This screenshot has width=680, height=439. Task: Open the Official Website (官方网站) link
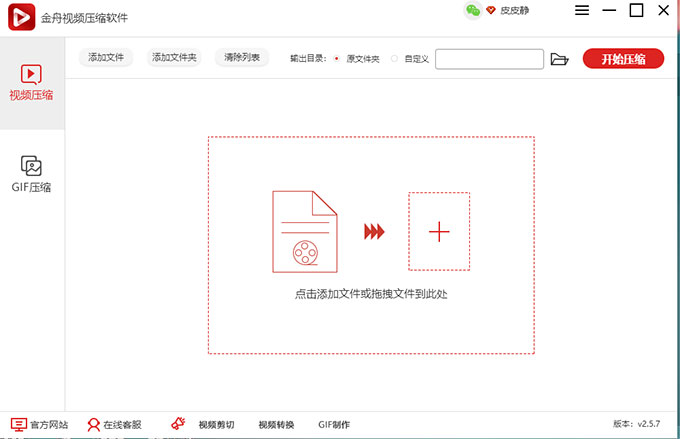click(40, 425)
